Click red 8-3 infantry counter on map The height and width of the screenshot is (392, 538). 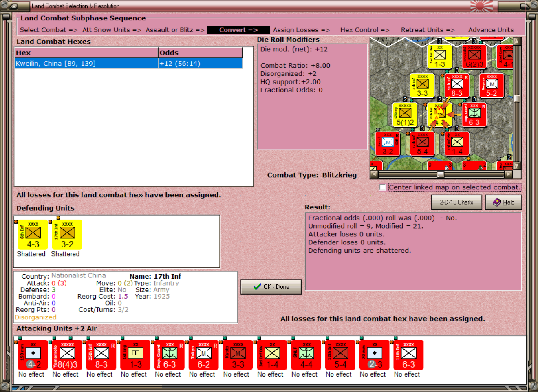coord(457,86)
